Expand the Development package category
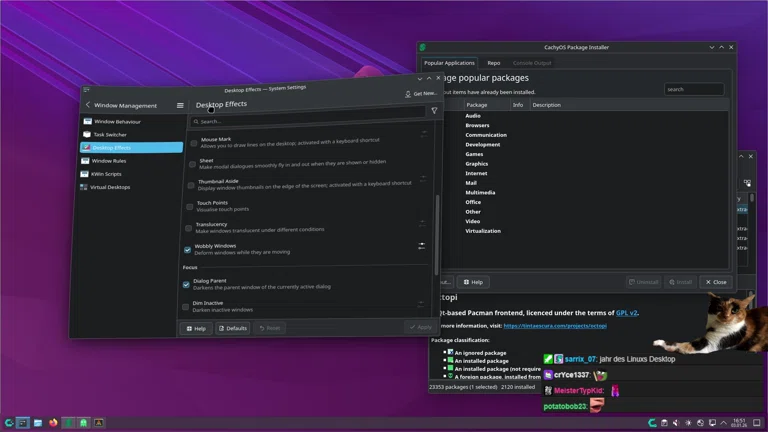This screenshot has width=768, height=432. [482, 145]
